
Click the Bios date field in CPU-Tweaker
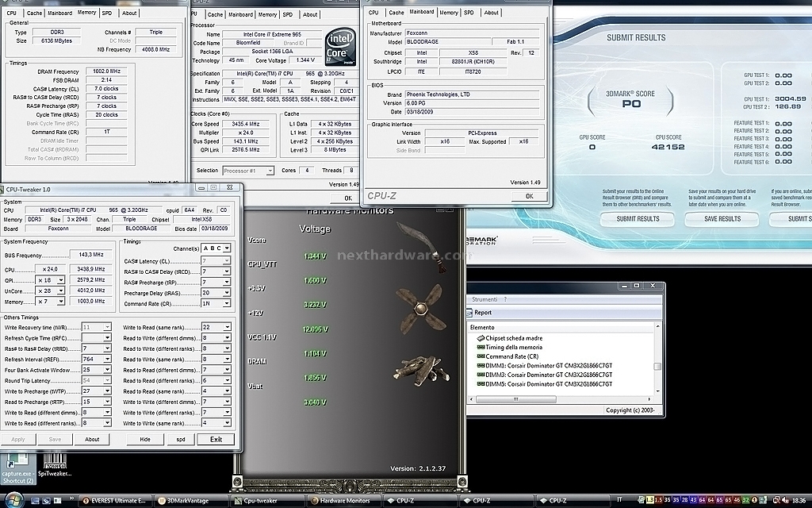point(216,229)
